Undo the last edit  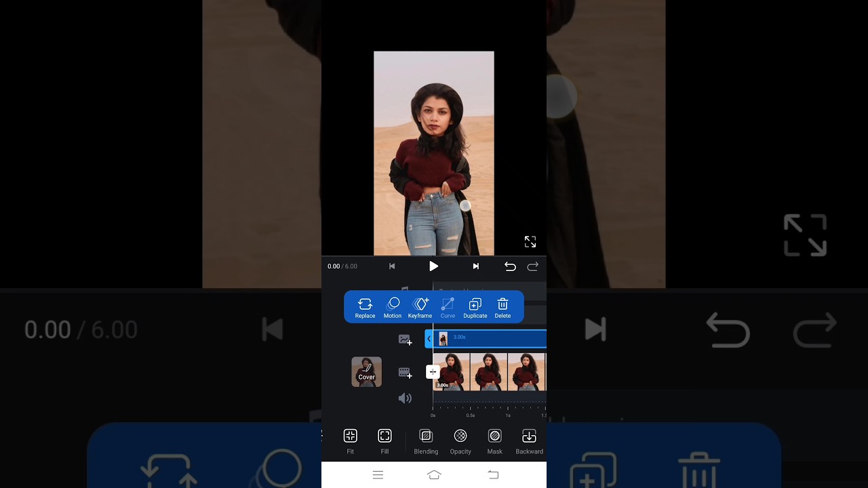click(x=510, y=266)
